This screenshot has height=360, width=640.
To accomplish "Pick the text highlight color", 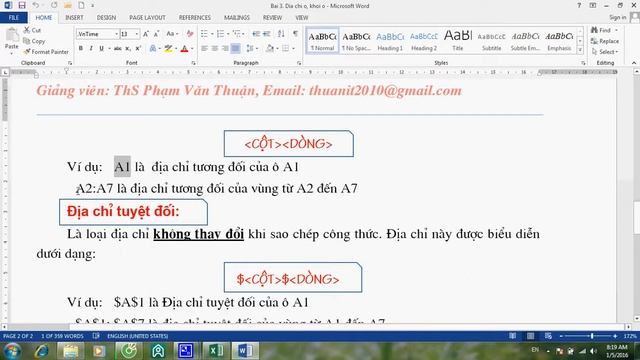I will tap(168, 49).
